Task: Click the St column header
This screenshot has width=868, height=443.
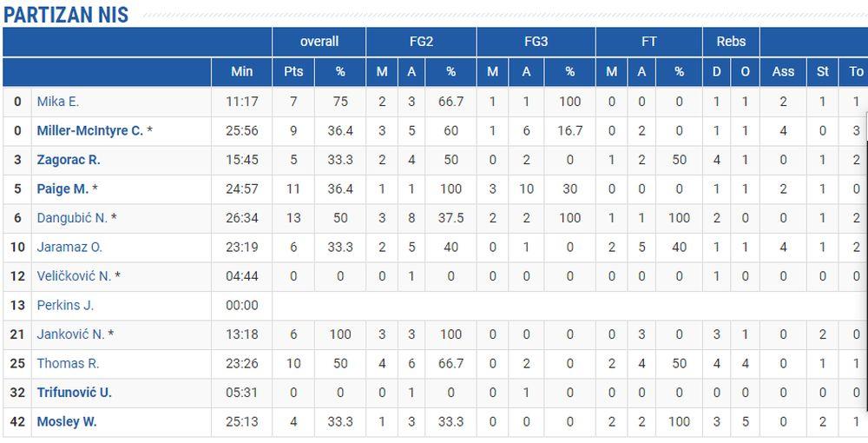Action: click(x=823, y=71)
